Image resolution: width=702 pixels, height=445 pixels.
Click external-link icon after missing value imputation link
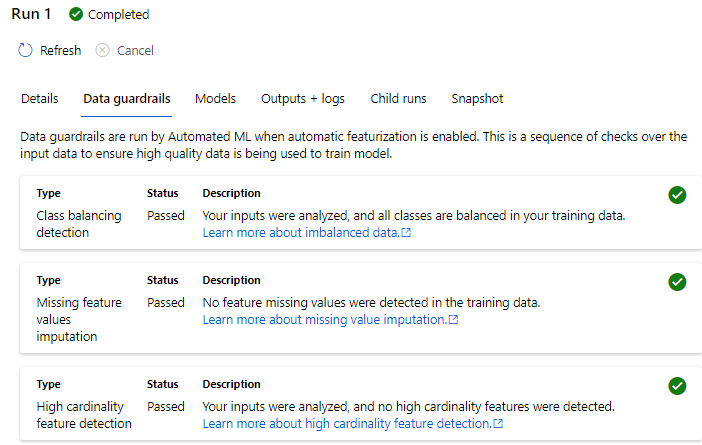pos(453,320)
